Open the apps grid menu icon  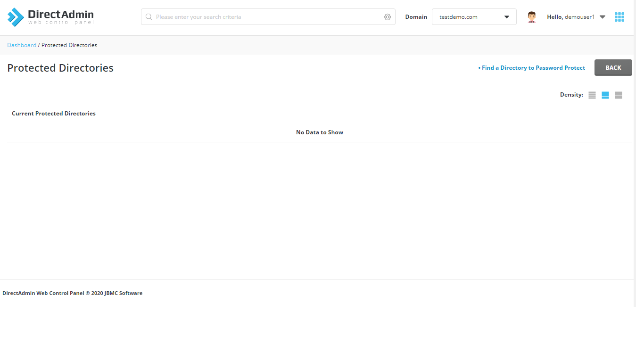[619, 17]
